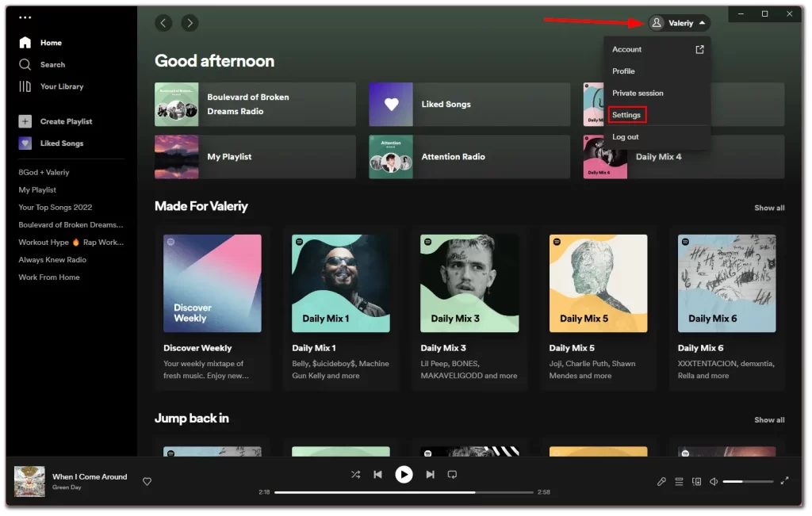This screenshot has height=516, width=812.
Task: Show all Made For Valeriy items
Action: (x=769, y=208)
